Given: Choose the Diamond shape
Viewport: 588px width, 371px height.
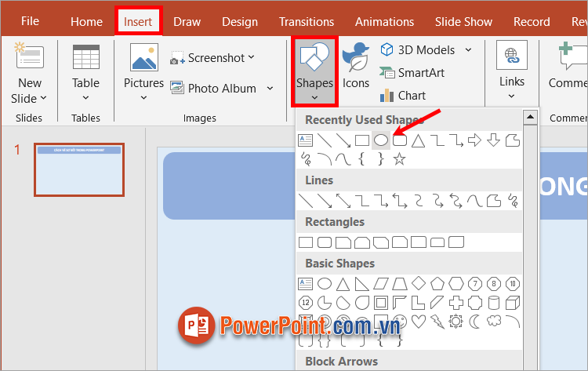Looking at the screenshot, I should 419,284.
